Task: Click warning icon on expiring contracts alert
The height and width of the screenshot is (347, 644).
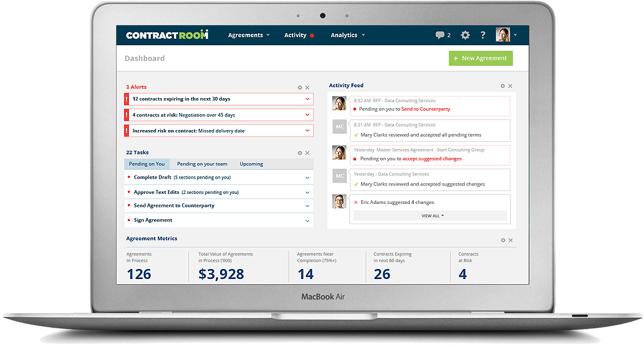Action: click(x=127, y=99)
